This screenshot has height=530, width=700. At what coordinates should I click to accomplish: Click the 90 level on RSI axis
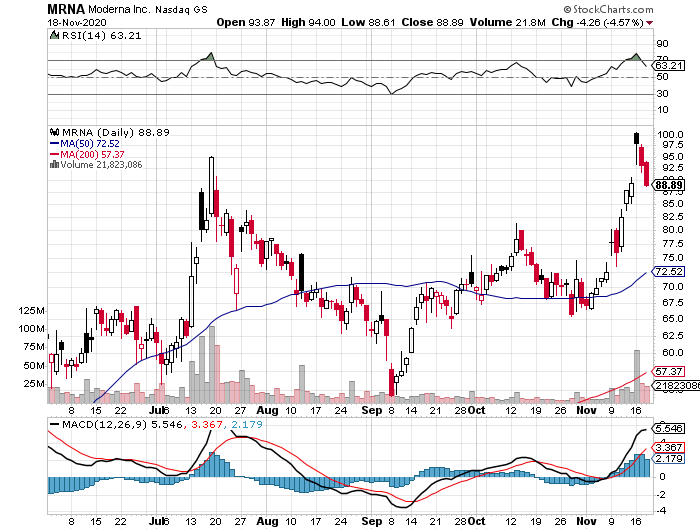(662, 44)
